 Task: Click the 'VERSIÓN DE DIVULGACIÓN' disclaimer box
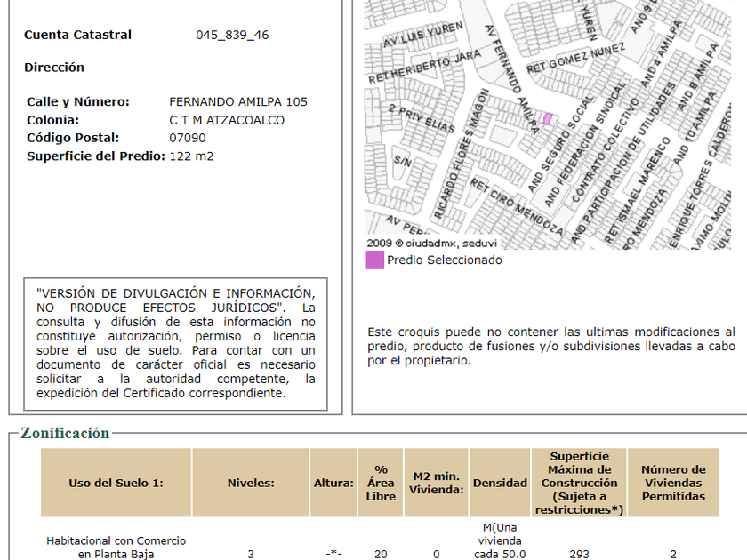176,344
